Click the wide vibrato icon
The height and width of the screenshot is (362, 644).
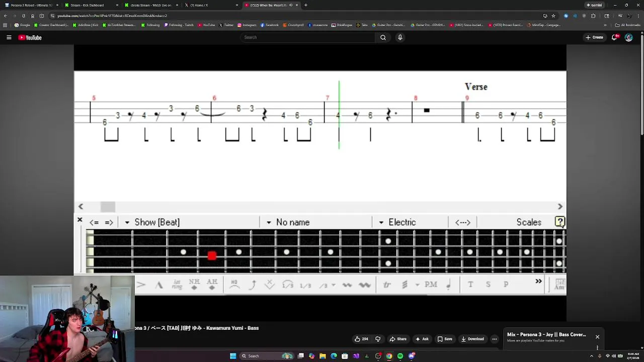(x=365, y=285)
